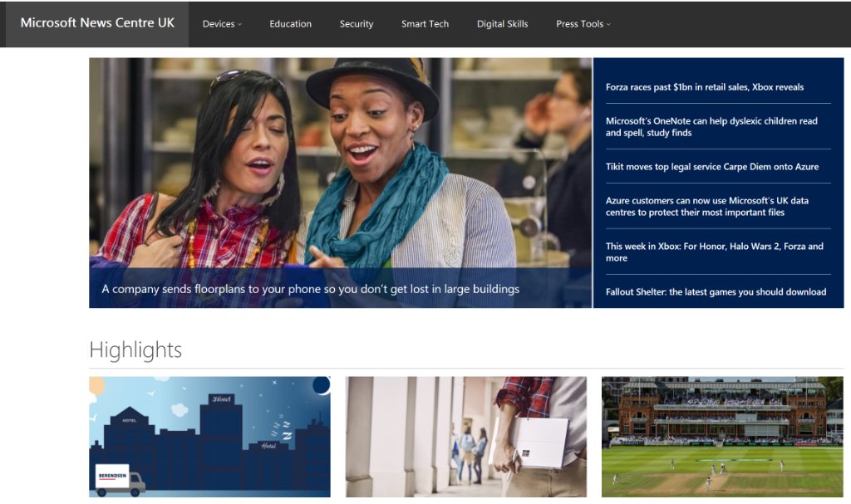Go to the Smart Tech section

click(425, 24)
